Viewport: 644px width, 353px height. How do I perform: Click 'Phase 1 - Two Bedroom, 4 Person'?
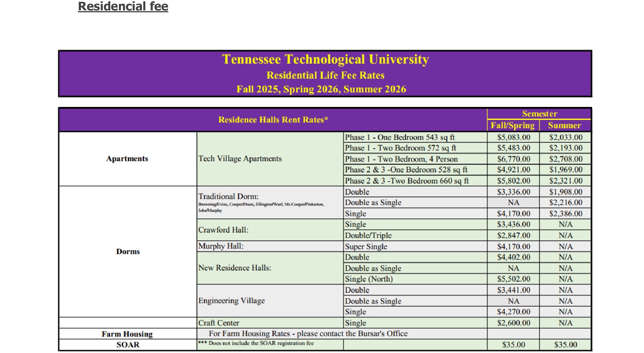(401, 159)
